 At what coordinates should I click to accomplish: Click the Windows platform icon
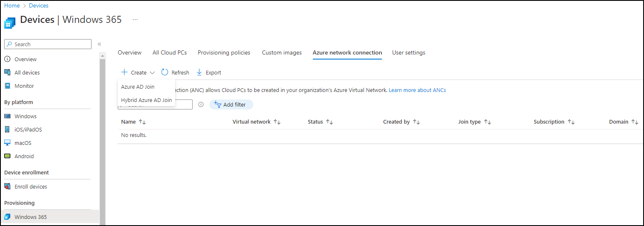[7, 116]
